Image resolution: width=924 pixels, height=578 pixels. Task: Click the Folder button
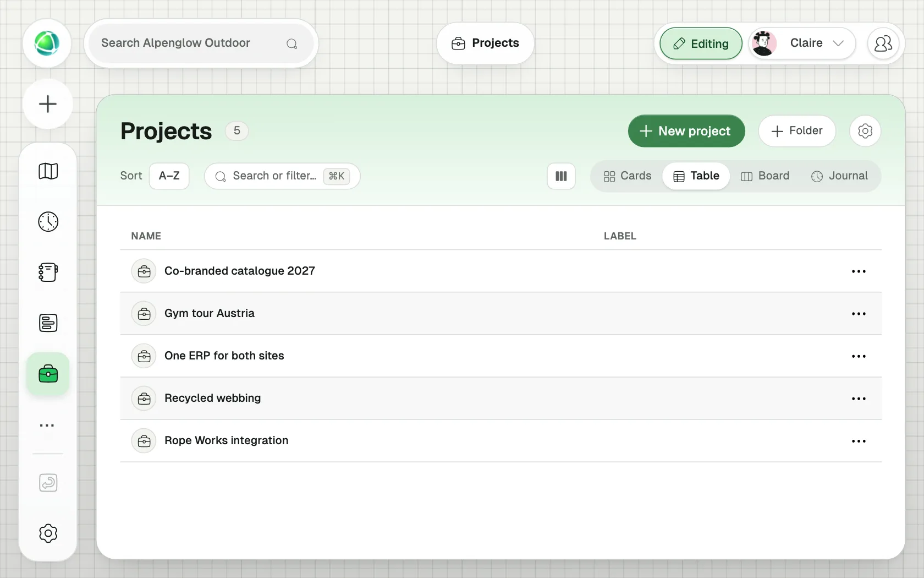pyautogui.click(x=797, y=131)
